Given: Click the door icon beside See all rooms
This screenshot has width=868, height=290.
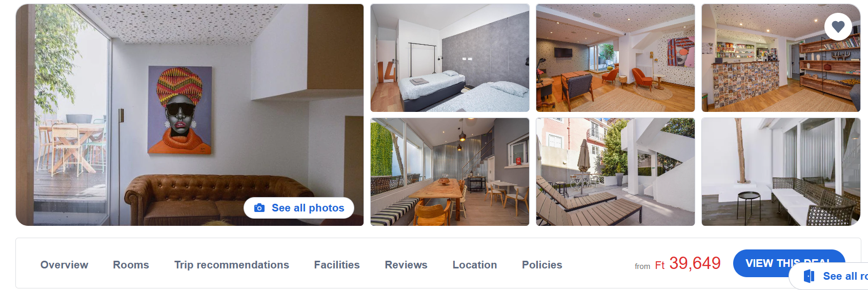Looking at the screenshot, I should [x=810, y=276].
